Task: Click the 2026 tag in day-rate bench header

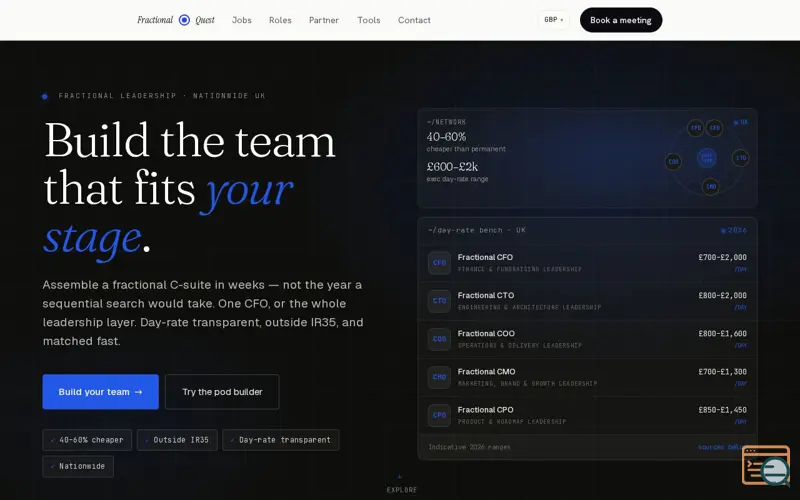Action: [x=734, y=230]
